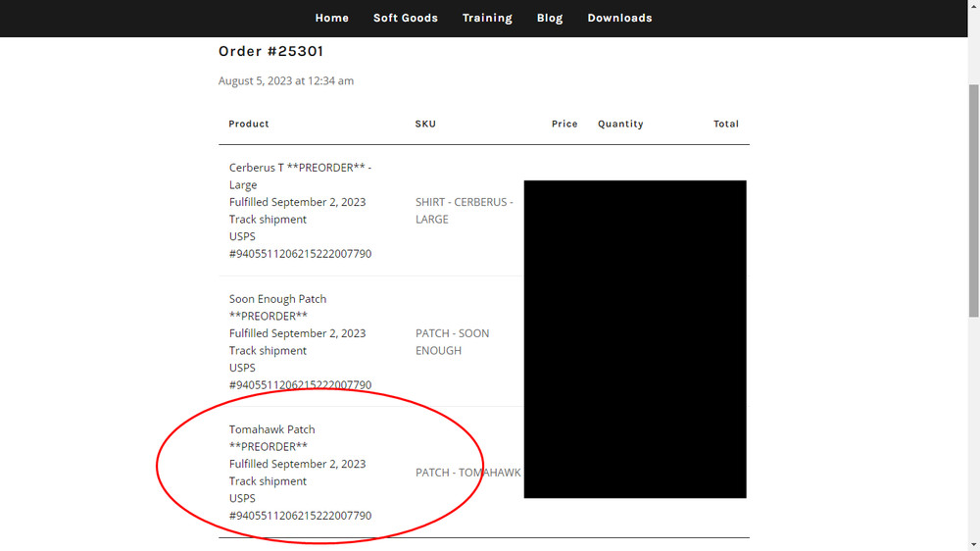Open the Home menu item
This screenshot has height=551, width=980.
click(x=331, y=18)
